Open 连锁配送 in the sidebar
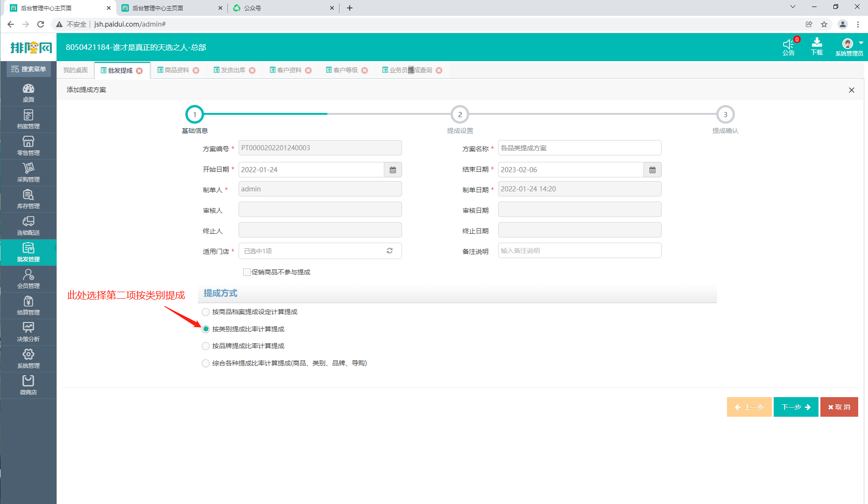The image size is (868, 504). [28, 226]
